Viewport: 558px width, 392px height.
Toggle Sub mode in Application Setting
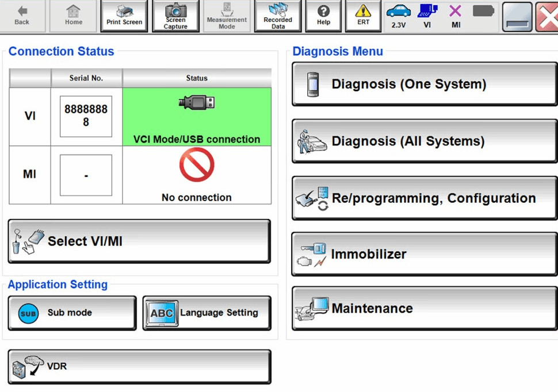click(x=71, y=313)
